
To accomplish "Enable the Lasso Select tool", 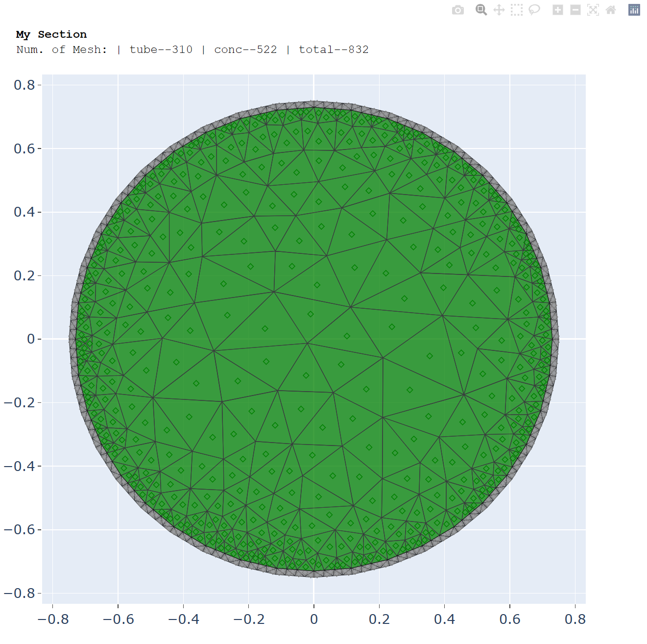I will [x=534, y=10].
